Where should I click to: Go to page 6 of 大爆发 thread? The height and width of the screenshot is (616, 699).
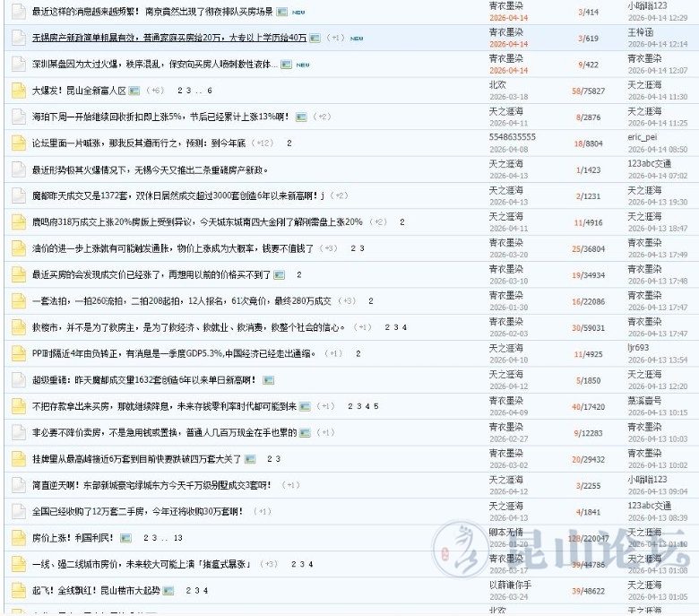(x=210, y=91)
